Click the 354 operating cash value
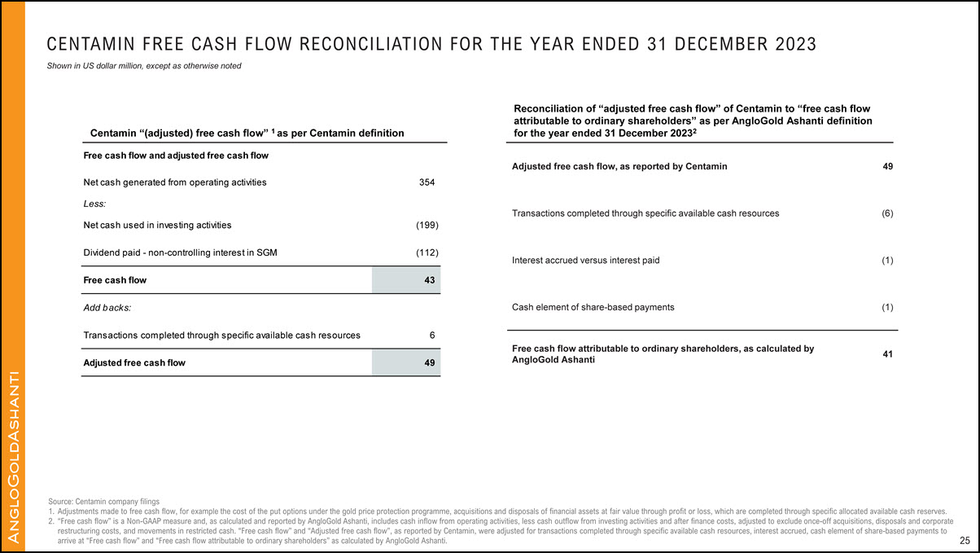 click(x=427, y=182)
